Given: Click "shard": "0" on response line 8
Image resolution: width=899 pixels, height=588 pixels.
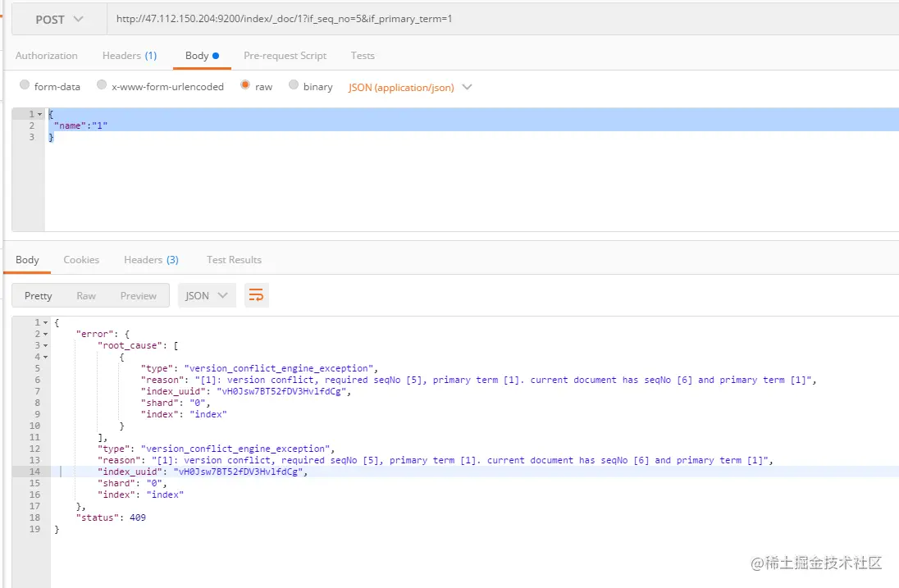Looking at the screenshot, I should point(176,403).
